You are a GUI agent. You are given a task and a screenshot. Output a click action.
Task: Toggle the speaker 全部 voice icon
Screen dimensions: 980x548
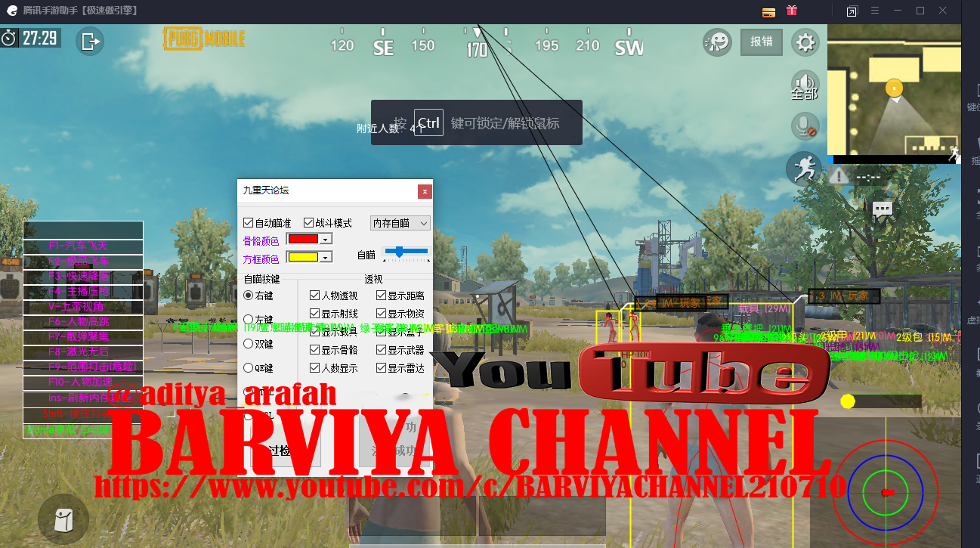805,85
